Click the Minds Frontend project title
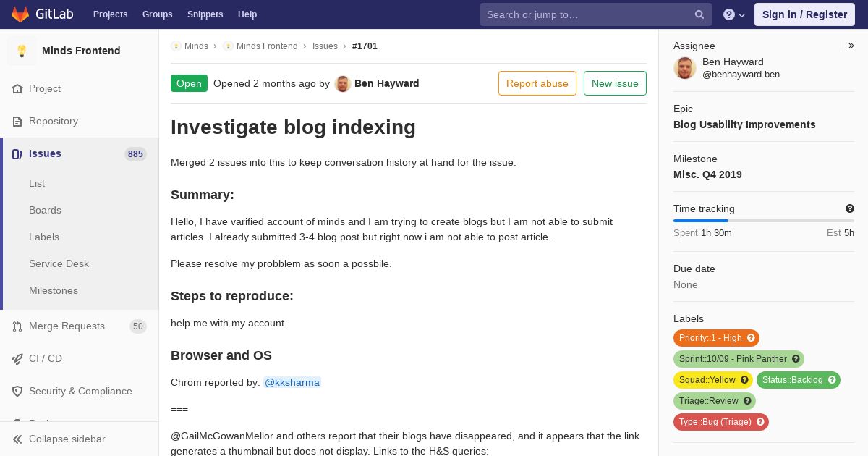 tap(81, 51)
